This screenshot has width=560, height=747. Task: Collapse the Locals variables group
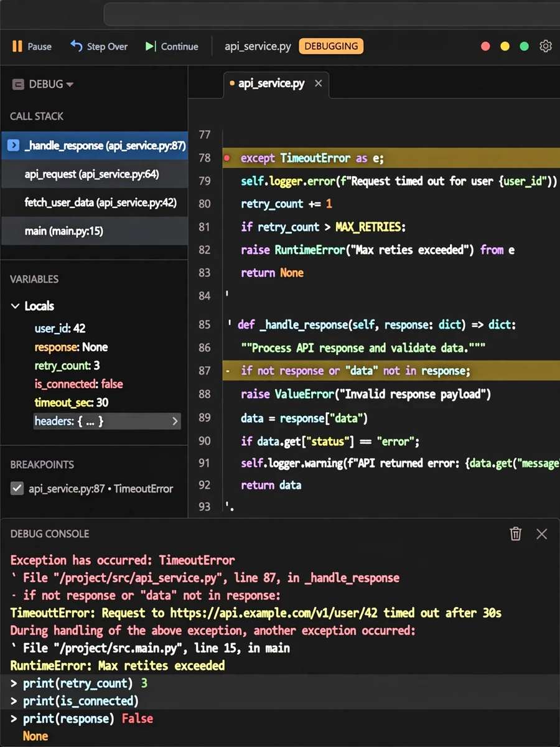point(16,306)
